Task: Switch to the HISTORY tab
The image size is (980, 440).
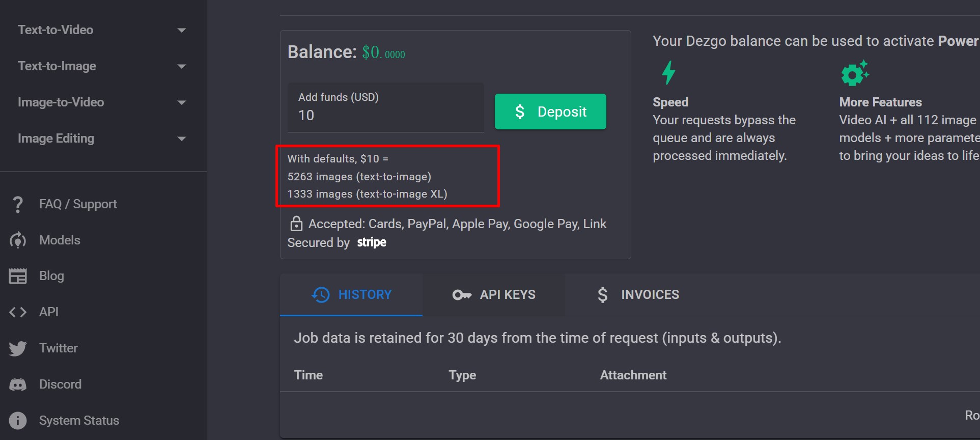Action: point(351,295)
